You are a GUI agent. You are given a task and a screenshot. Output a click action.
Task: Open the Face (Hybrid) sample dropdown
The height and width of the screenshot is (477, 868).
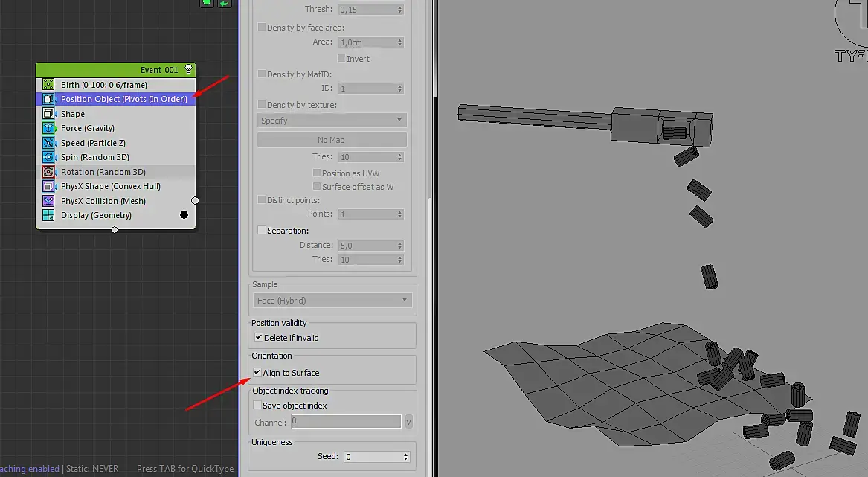332,301
